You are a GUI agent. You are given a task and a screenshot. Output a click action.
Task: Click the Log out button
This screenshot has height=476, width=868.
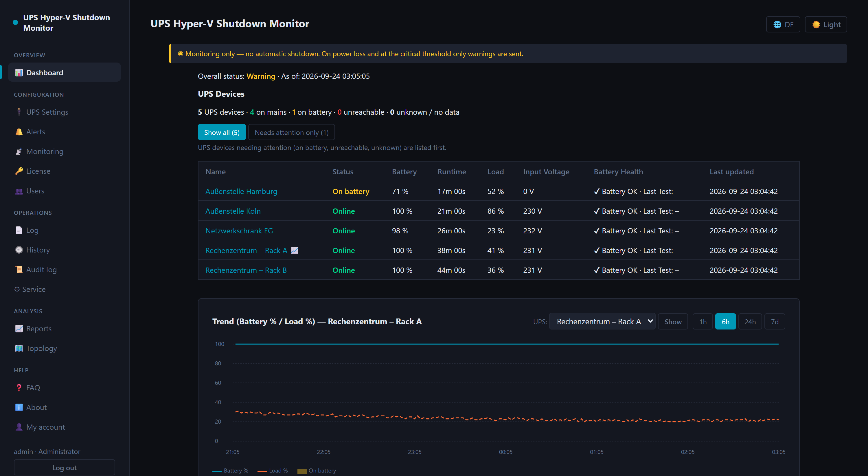[x=64, y=468]
